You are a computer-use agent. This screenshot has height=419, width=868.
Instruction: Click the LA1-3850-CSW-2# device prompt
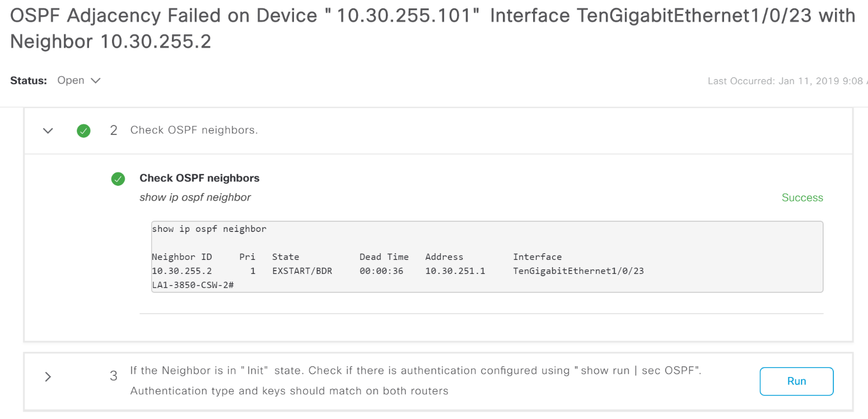[192, 285]
